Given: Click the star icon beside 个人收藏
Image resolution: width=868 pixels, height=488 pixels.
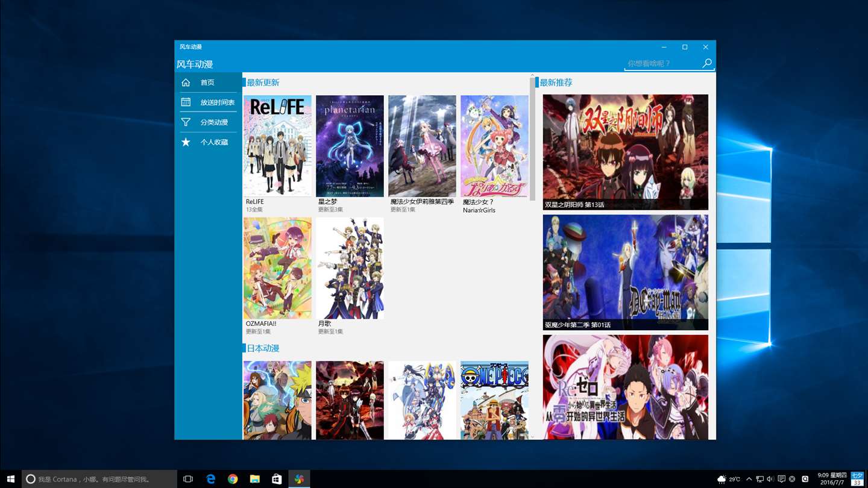Looking at the screenshot, I should [186, 142].
